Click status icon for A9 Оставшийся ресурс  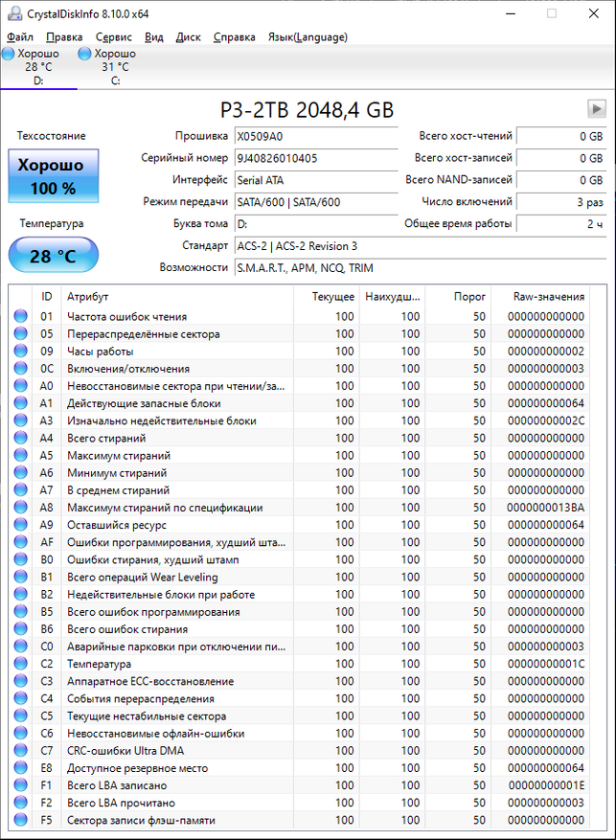[21, 525]
